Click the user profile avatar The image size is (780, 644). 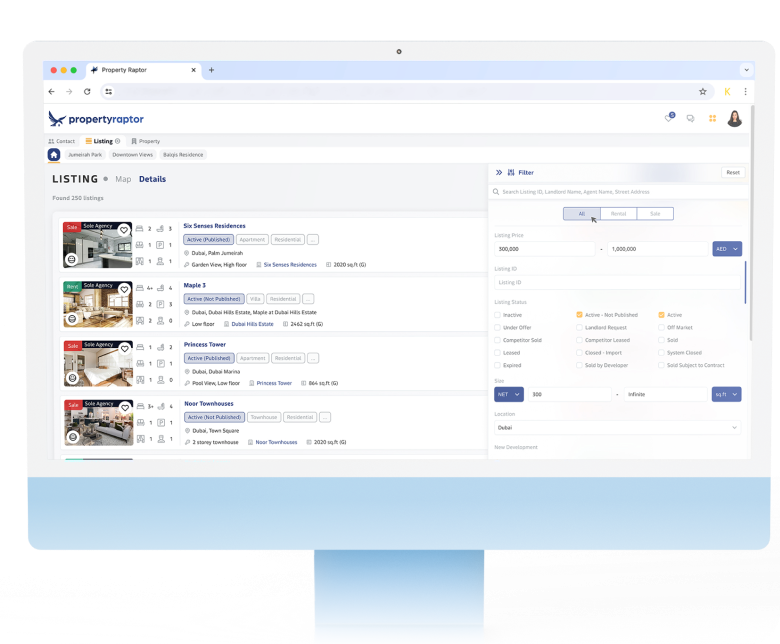tap(735, 119)
